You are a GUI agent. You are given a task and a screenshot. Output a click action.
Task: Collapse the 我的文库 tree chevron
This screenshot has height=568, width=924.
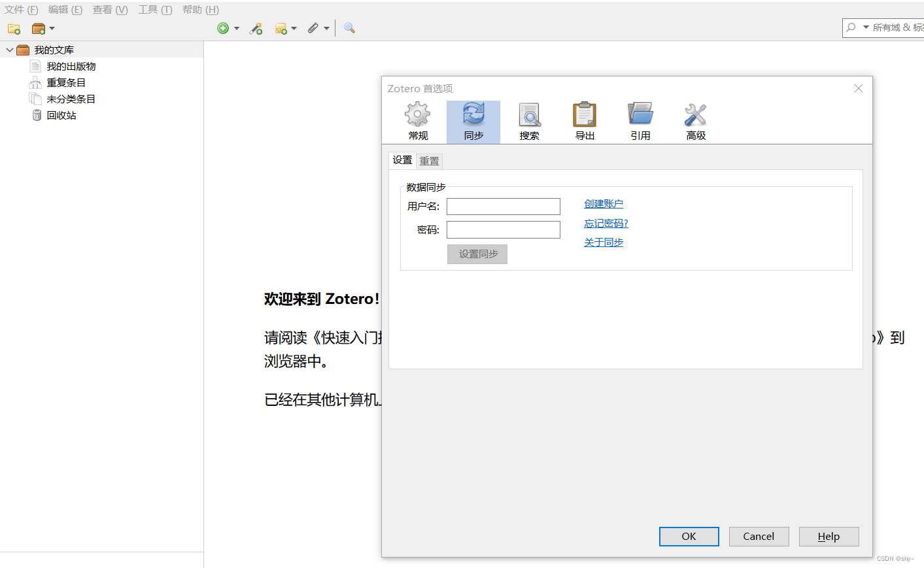(9, 50)
